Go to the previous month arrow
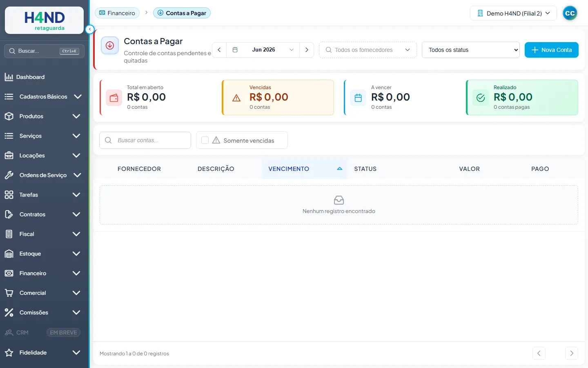The width and height of the screenshot is (588, 368). tap(219, 50)
